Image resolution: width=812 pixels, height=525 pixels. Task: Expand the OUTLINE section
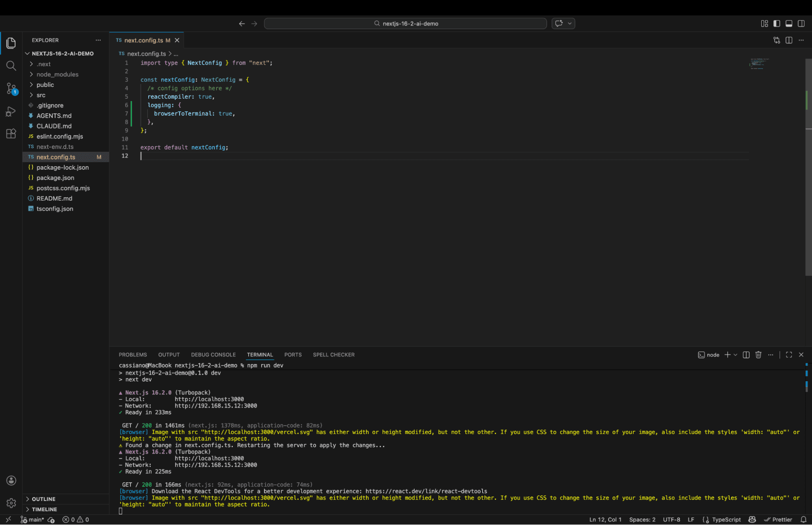point(43,499)
